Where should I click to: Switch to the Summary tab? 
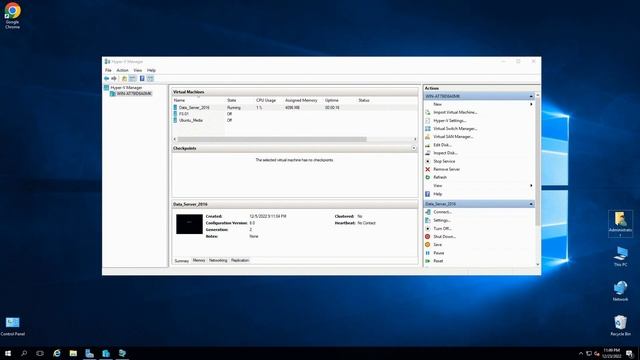pos(182,261)
